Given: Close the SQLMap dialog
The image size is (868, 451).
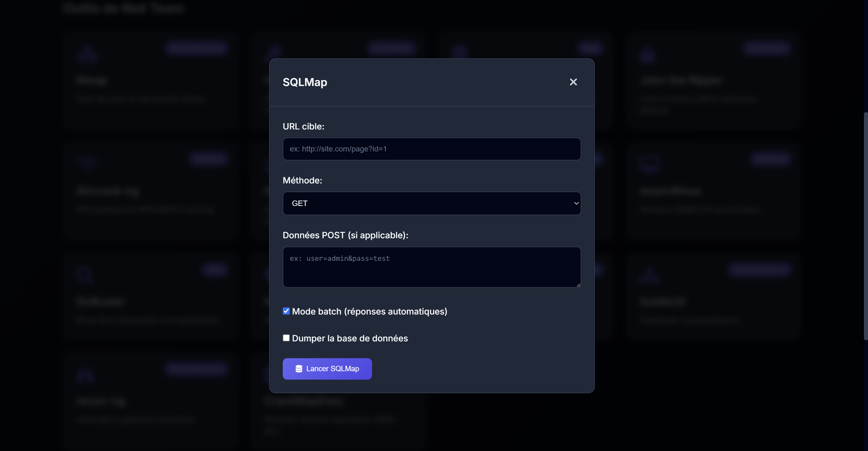Looking at the screenshot, I should pos(573,82).
